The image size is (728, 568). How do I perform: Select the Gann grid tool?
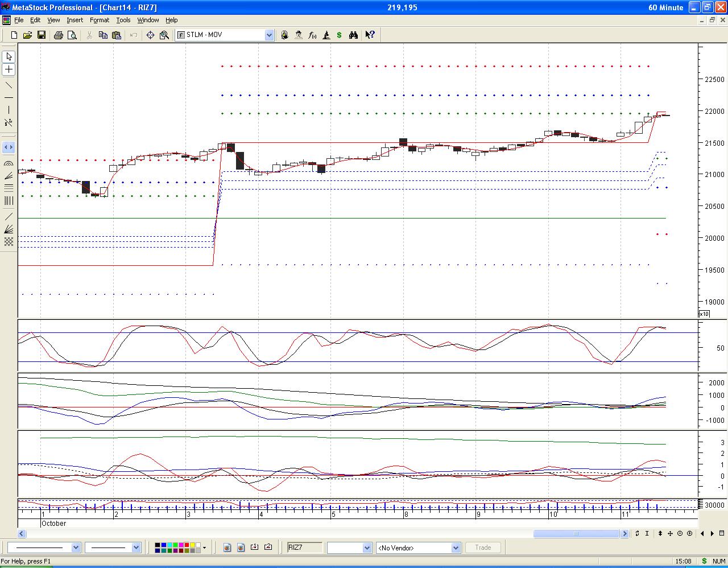[x=9, y=242]
